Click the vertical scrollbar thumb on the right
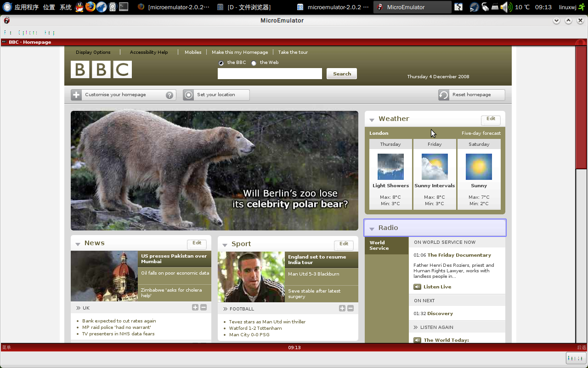Image resolution: width=588 pixels, height=368 pixels. point(581,108)
